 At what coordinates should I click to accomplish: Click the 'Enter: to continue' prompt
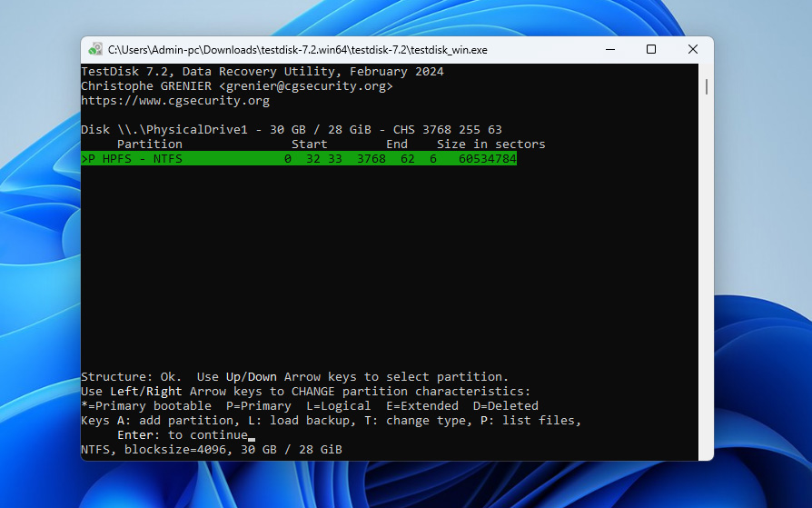coord(183,435)
